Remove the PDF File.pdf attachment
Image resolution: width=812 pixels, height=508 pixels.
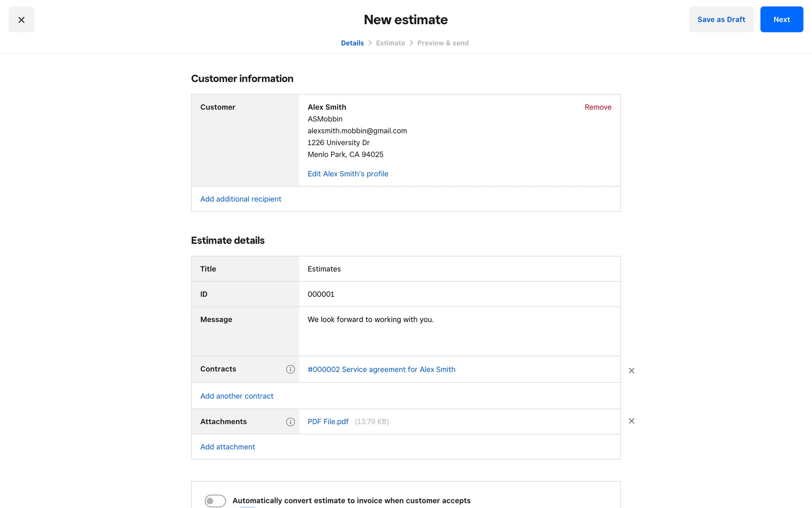[631, 421]
